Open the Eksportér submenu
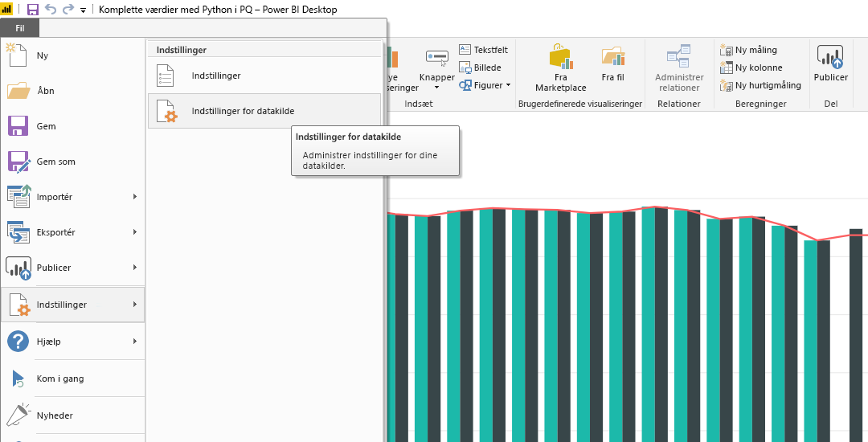This screenshot has width=868, height=442. [72, 232]
